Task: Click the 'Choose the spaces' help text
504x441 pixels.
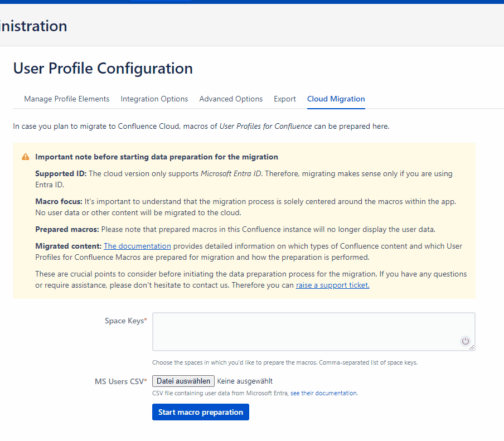Action: point(285,362)
